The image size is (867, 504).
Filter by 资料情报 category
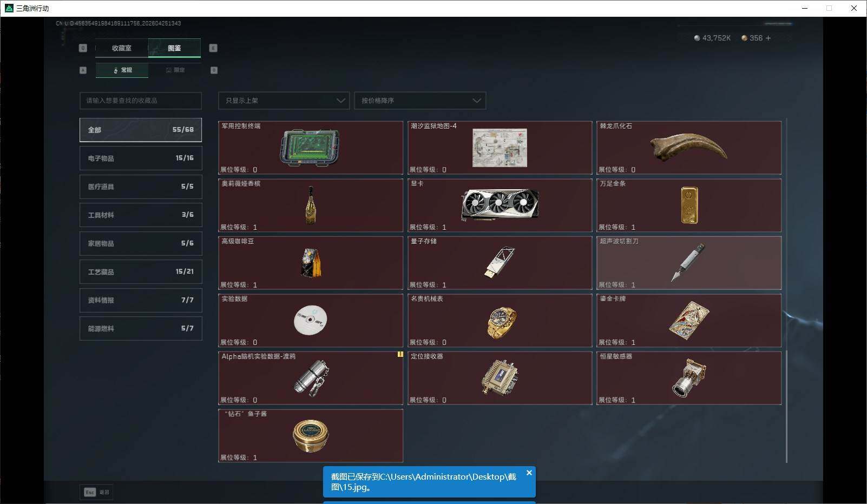point(141,300)
